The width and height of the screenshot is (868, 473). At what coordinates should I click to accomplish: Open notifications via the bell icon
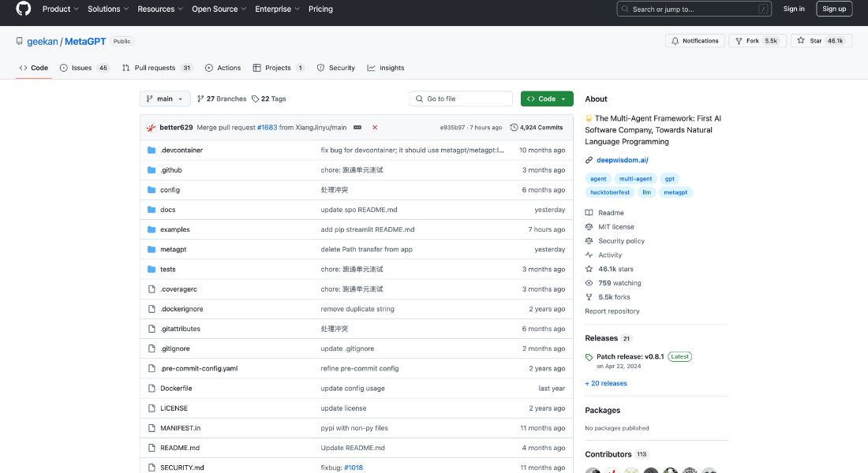point(675,40)
